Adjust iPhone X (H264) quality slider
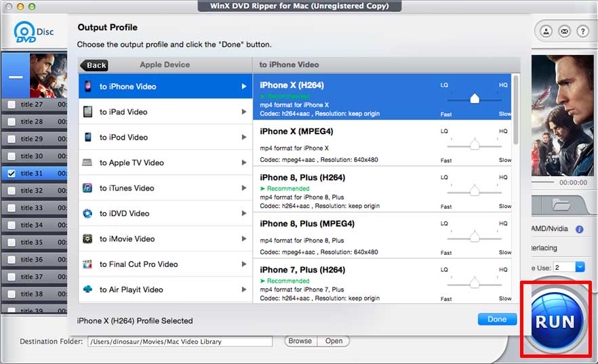The width and height of the screenshot is (598, 364). 475,99
